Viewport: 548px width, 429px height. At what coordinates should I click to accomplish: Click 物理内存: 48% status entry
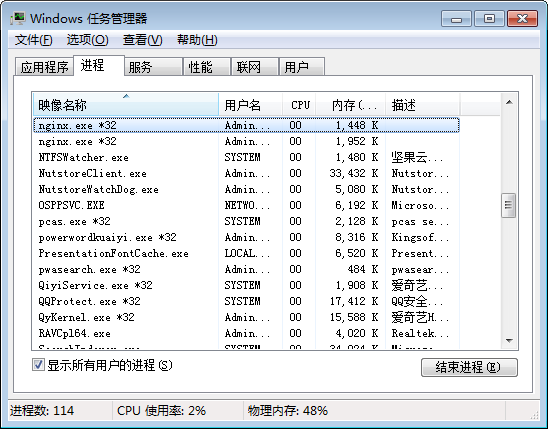[x=288, y=410]
